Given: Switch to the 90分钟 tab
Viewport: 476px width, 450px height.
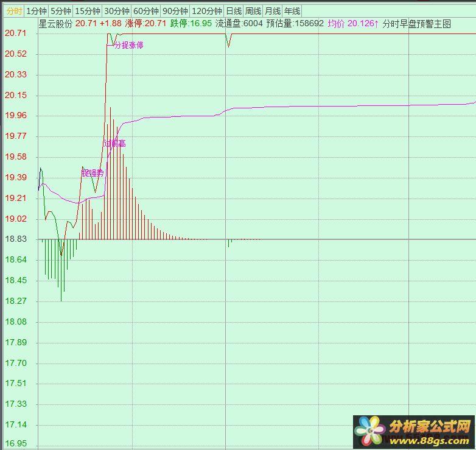Looking at the screenshot, I should 175,11.
